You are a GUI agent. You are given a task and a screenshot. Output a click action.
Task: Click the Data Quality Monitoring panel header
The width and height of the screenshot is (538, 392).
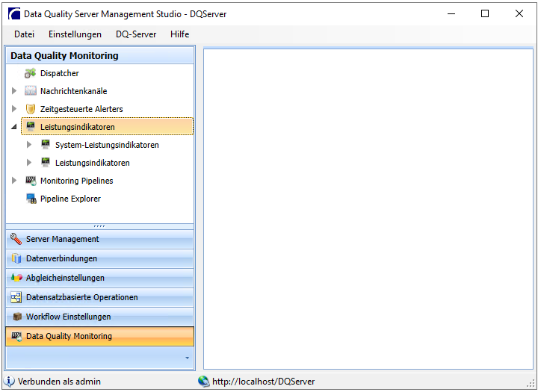click(x=100, y=55)
